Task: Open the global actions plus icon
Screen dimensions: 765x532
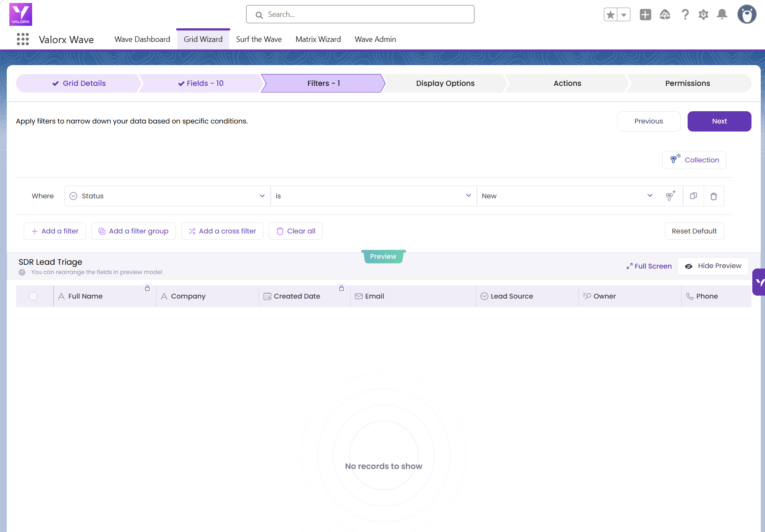Action: click(x=645, y=15)
